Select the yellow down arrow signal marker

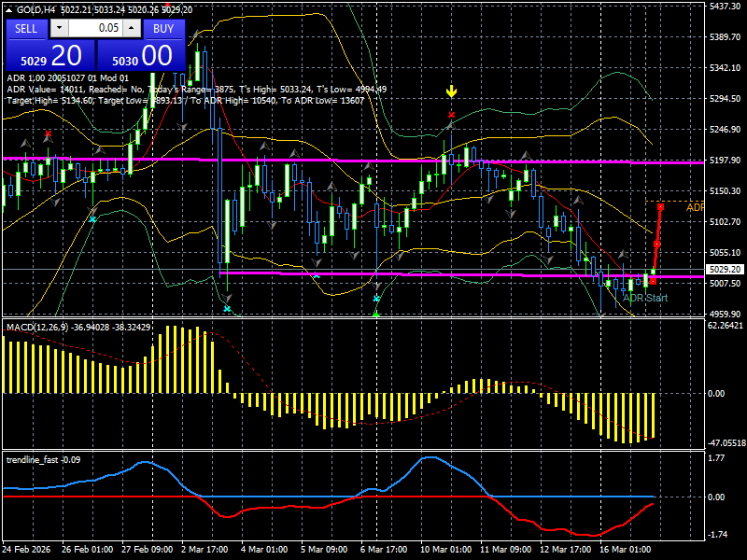451,91
